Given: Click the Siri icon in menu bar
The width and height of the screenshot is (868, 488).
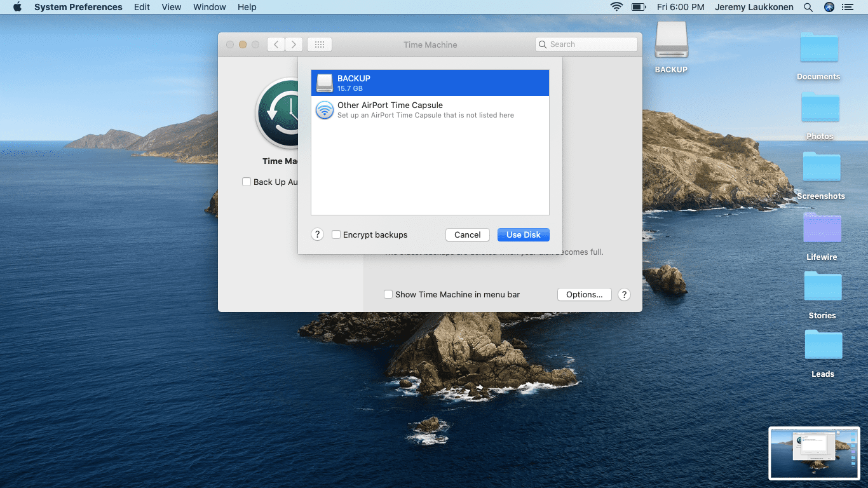Looking at the screenshot, I should 829,7.
